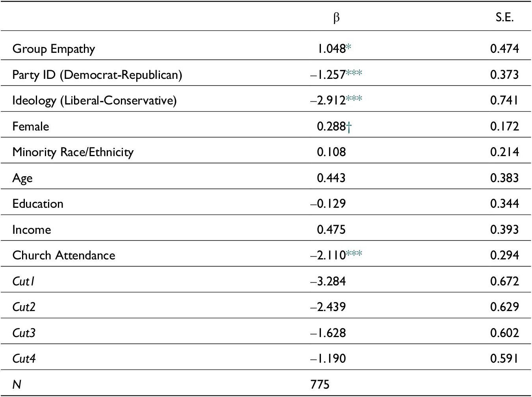Select the Cut1 row label
The height and width of the screenshot is (397, 532).
(x=24, y=281)
